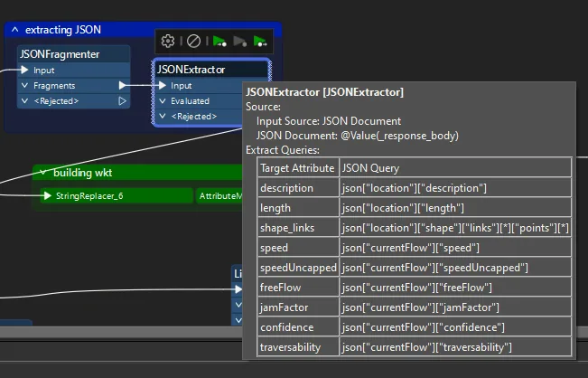Image resolution: width=588 pixels, height=378 pixels.
Task: Click the building wkt bookmark title
Action: [83, 173]
